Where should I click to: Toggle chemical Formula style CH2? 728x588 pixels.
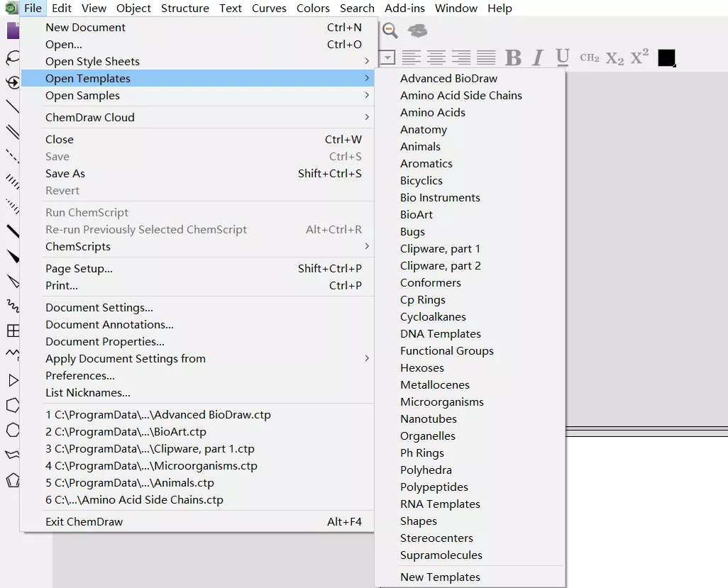coord(589,57)
